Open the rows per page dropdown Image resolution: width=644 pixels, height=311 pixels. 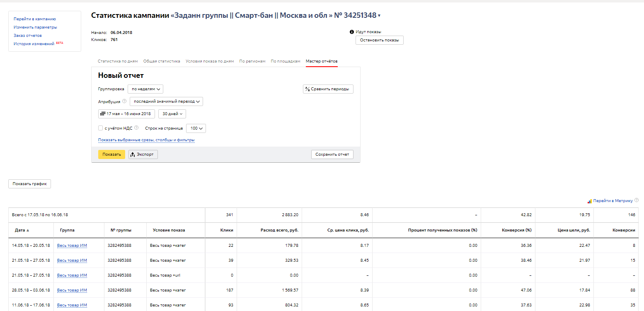pos(196,128)
